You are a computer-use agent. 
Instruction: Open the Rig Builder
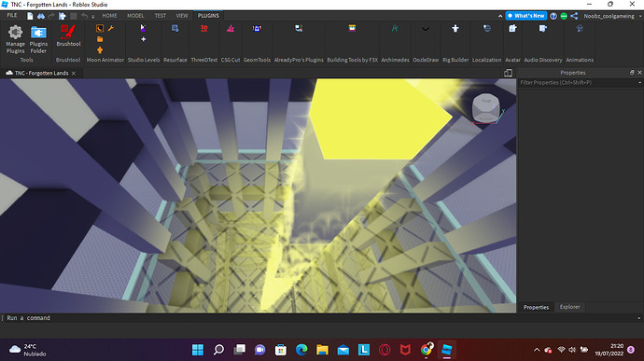(x=455, y=28)
